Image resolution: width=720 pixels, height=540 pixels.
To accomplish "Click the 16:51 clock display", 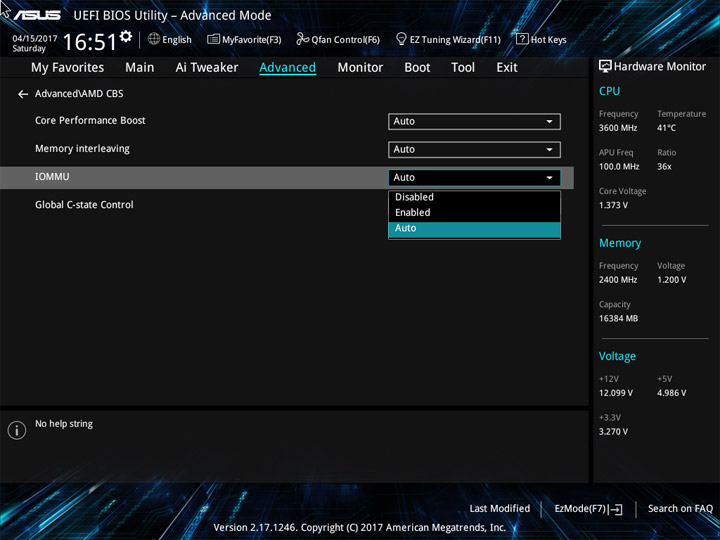I will click(x=90, y=42).
